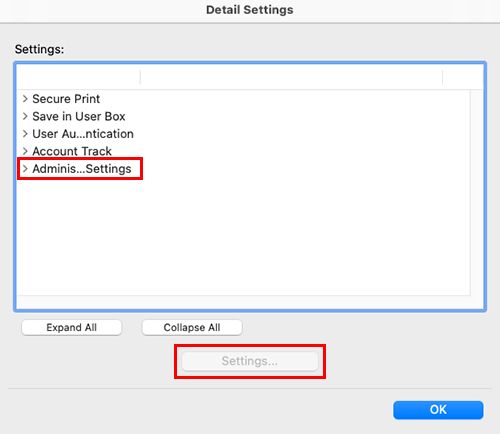Click the first column header of settings list
This screenshot has width=500, height=434.
(79, 77)
